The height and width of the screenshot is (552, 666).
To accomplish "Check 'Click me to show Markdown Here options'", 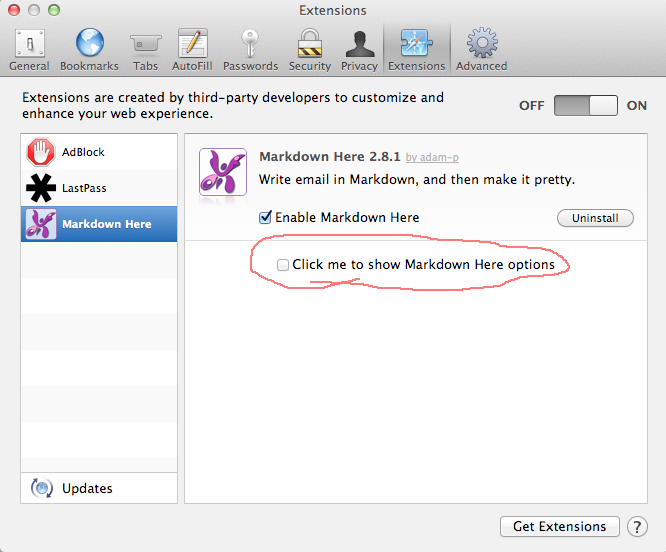I will click(x=282, y=265).
